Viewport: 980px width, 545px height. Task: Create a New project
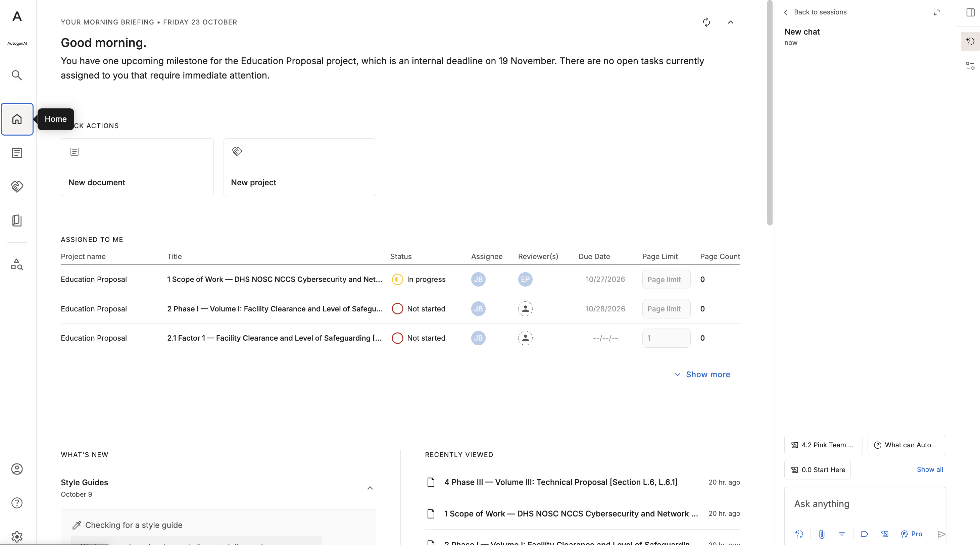[x=300, y=167]
